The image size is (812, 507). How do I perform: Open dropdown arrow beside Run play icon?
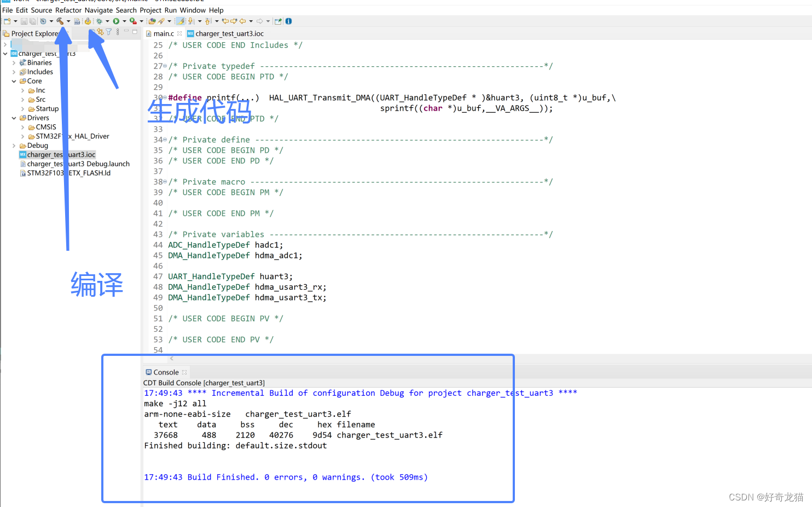tap(124, 21)
